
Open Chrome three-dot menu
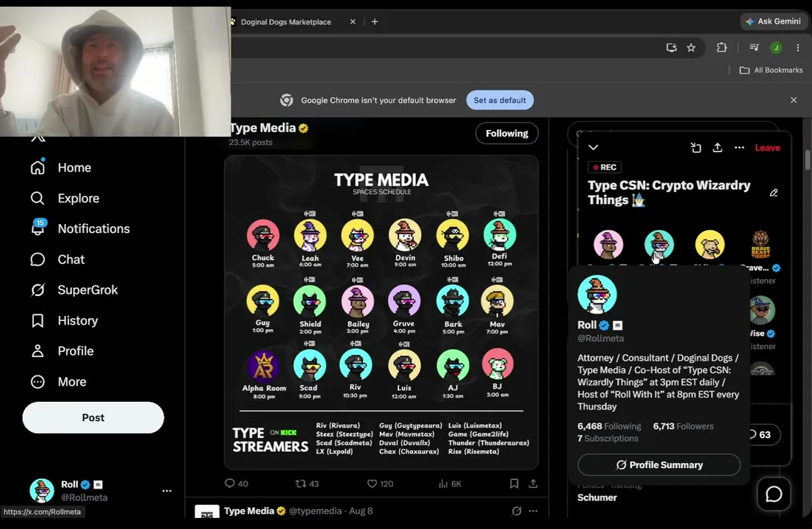pyautogui.click(x=798, y=48)
